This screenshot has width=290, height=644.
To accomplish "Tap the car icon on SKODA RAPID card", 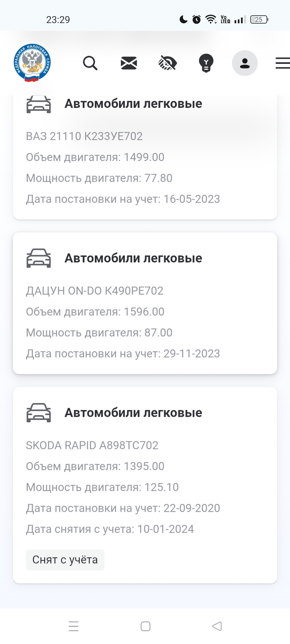I will click(x=39, y=413).
